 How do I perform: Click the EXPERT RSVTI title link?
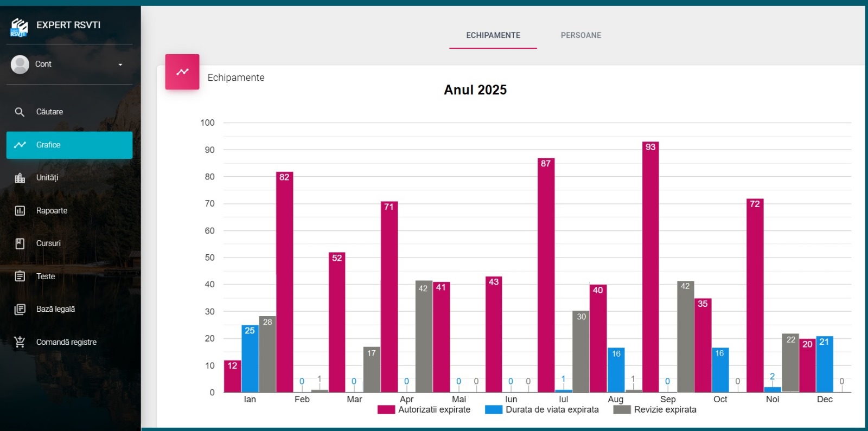(68, 25)
